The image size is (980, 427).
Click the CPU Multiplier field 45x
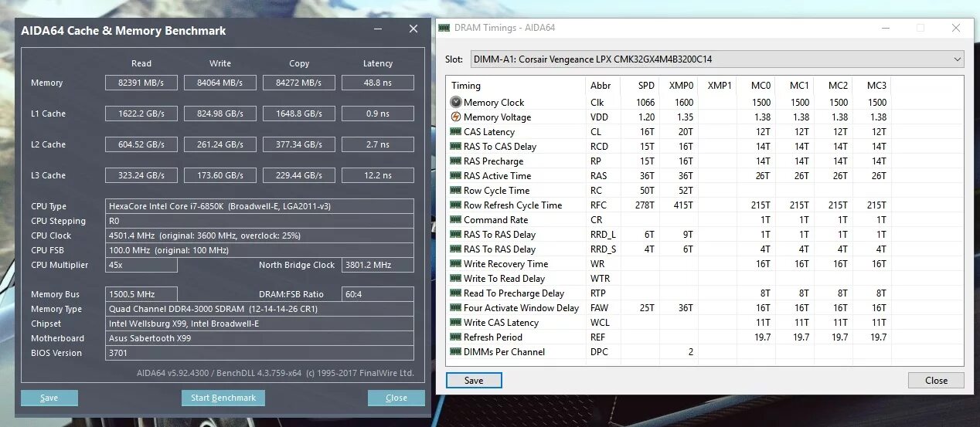[x=141, y=265]
